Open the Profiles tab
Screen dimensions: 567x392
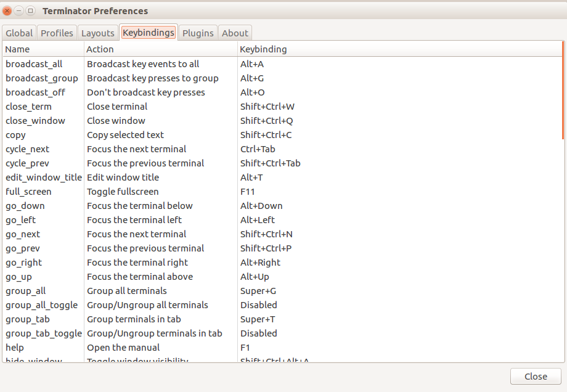coord(57,33)
